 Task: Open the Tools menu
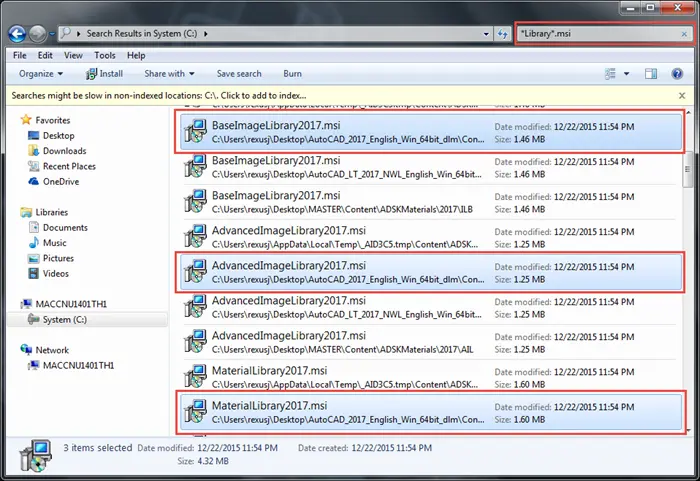[104, 55]
